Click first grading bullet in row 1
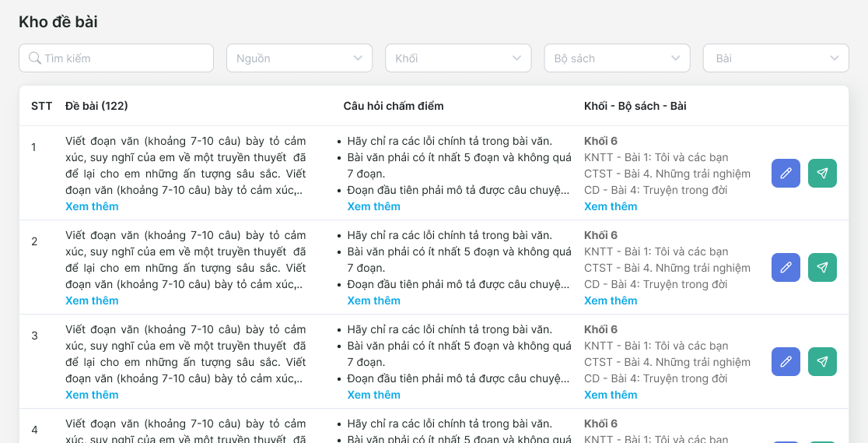The width and height of the screenshot is (868, 443). (x=450, y=141)
